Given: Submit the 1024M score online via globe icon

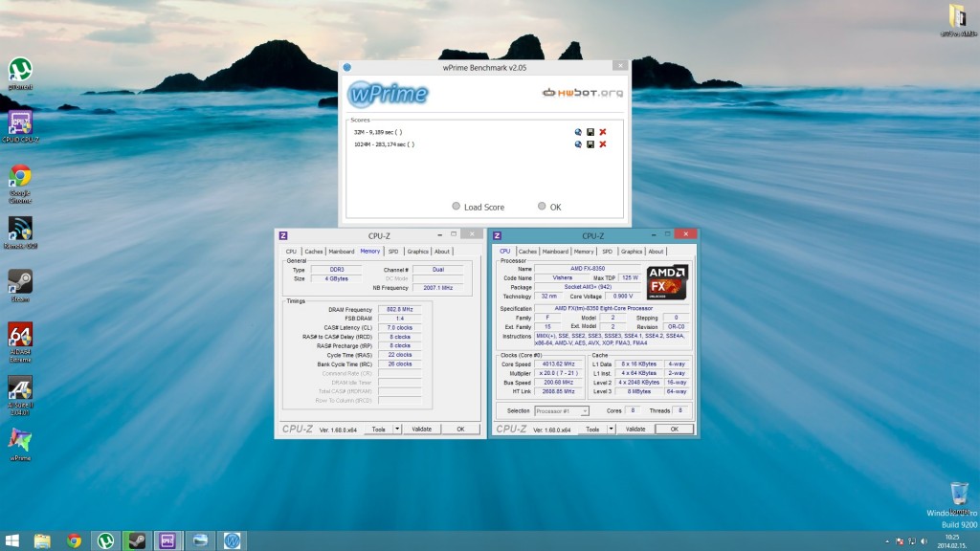Looking at the screenshot, I should pos(578,144).
